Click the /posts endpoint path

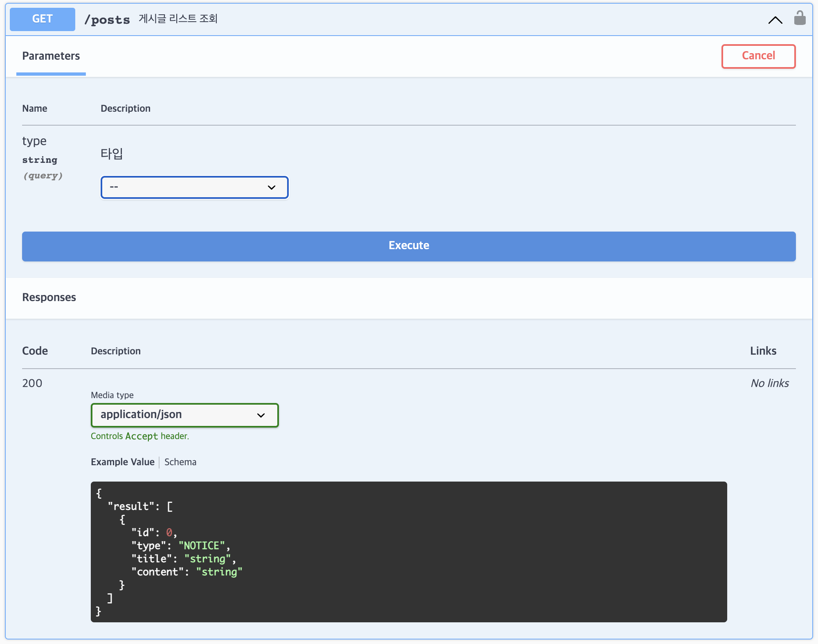tap(107, 20)
